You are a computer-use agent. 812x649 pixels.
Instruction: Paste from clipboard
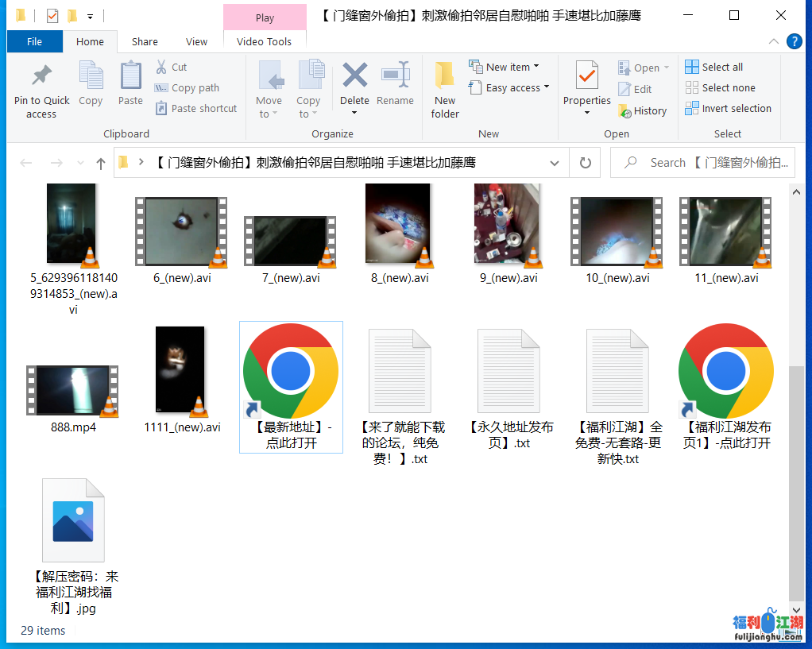click(x=130, y=89)
